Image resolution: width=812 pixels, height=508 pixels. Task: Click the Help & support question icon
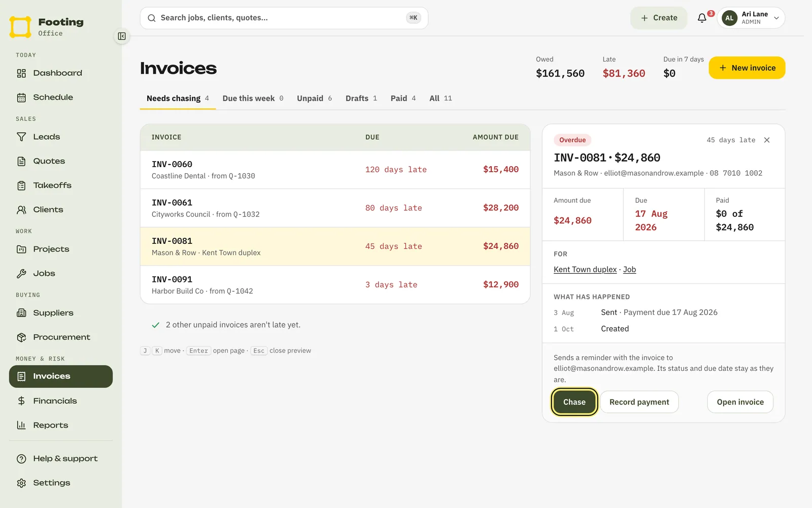pos(21,459)
